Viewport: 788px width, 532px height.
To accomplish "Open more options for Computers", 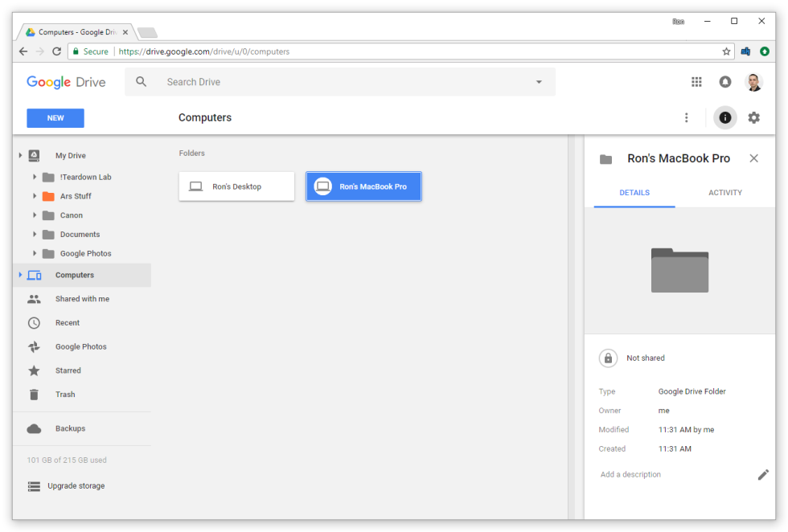I will [x=686, y=117].
